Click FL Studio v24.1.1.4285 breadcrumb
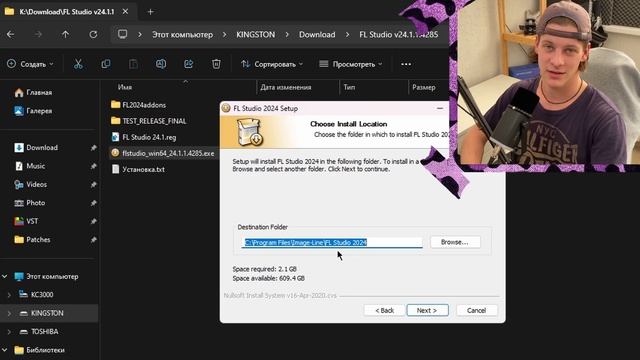The image size is (640, 360). pos(398,35)
